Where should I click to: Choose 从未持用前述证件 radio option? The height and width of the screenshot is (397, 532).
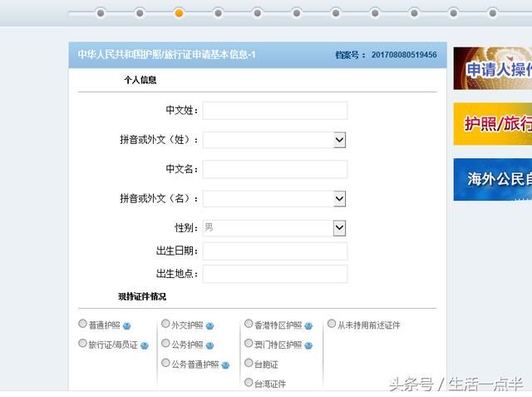coord(332,323)
